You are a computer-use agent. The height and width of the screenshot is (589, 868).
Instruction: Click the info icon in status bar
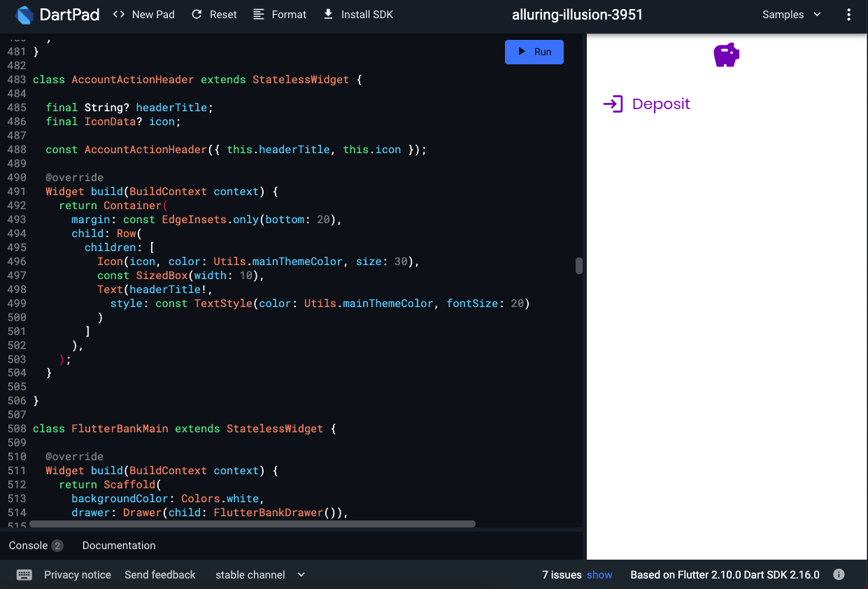[x=839, y=575]
